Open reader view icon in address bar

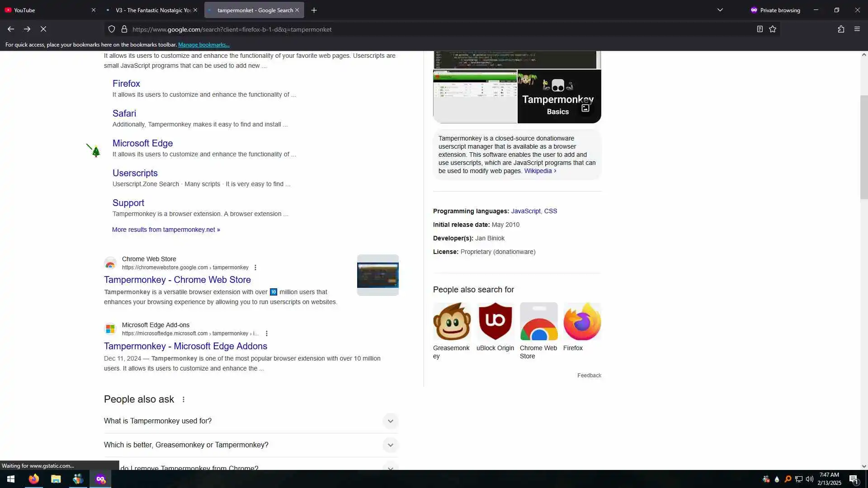coord(759,29)
